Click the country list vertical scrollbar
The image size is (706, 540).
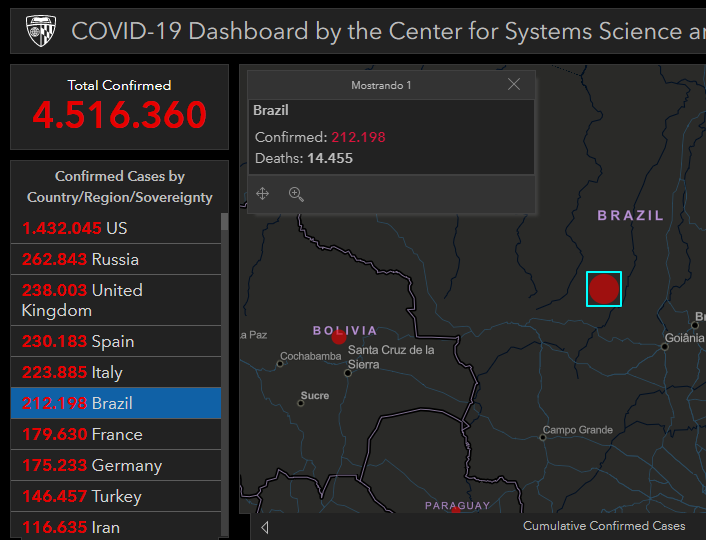pos(224,300)
